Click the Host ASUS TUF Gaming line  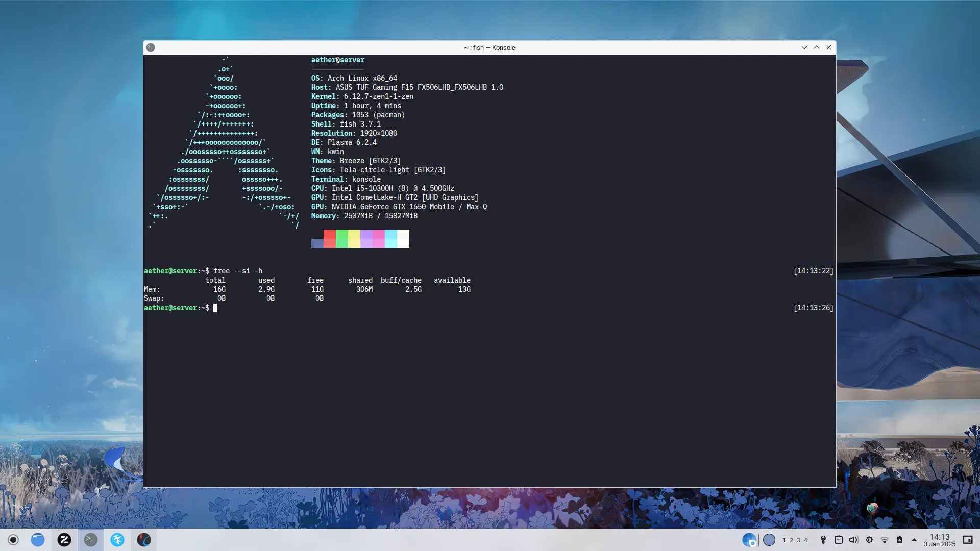click(x=407, y=87)
